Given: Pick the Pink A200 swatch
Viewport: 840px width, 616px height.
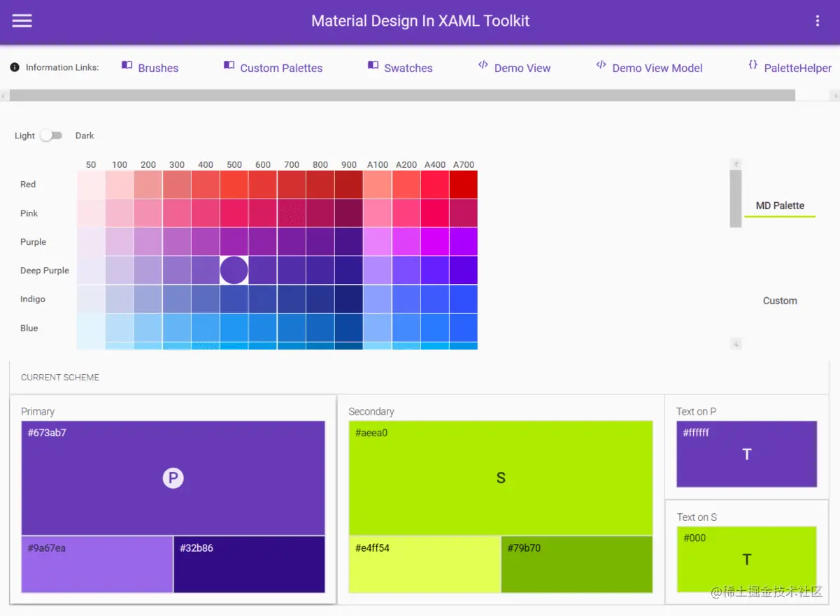Looking at the screenshot, I should [x=406, y=213].
